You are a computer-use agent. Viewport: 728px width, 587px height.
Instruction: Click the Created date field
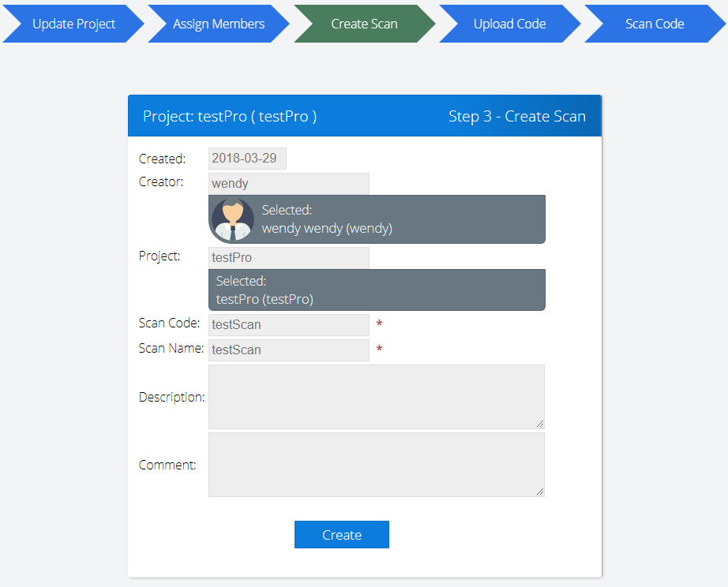coord(247,159)
